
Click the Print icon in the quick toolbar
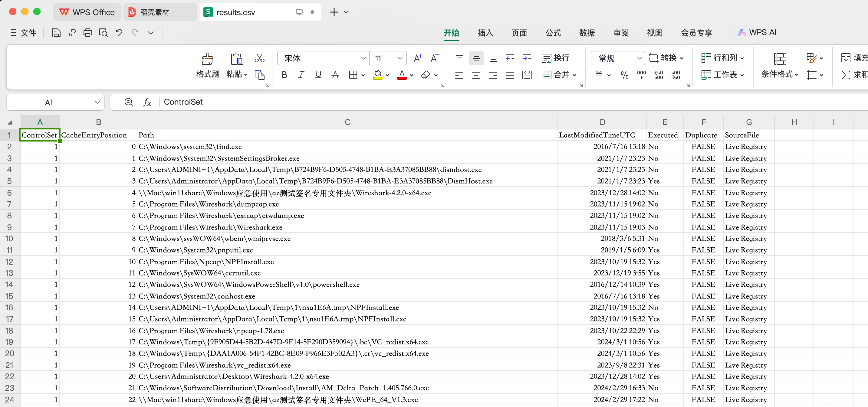[x=87, y=33]
